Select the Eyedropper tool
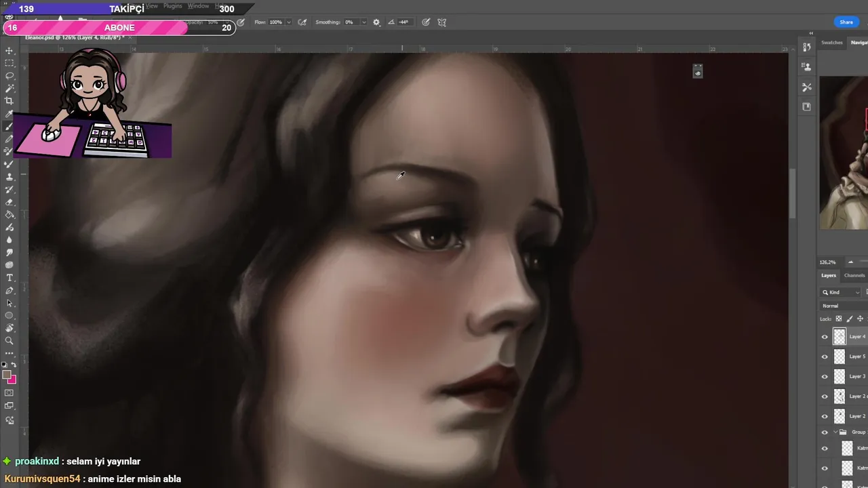 click(9, 114)
